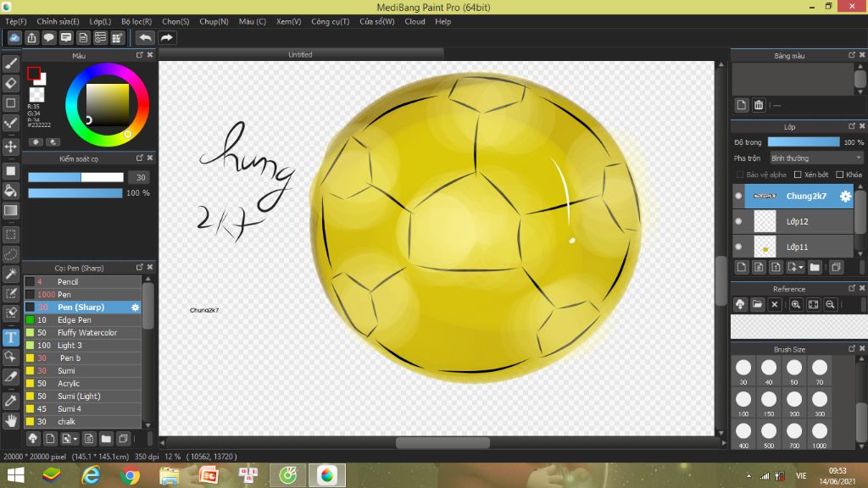Delete palette color with trash icon
The width and height of the screenshot is (868, 488).
click(759, 105)
